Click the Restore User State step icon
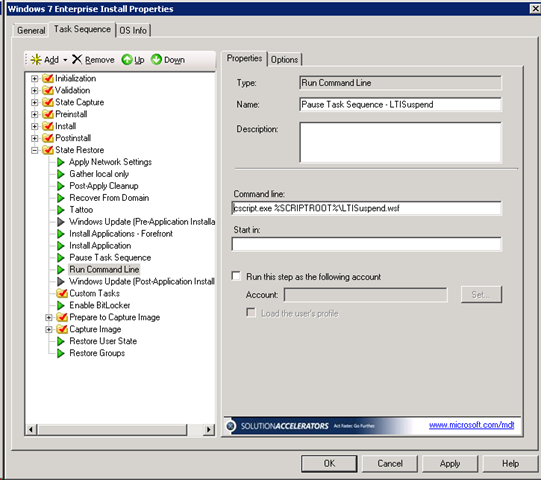541x480 pixels. coord(61,341)
